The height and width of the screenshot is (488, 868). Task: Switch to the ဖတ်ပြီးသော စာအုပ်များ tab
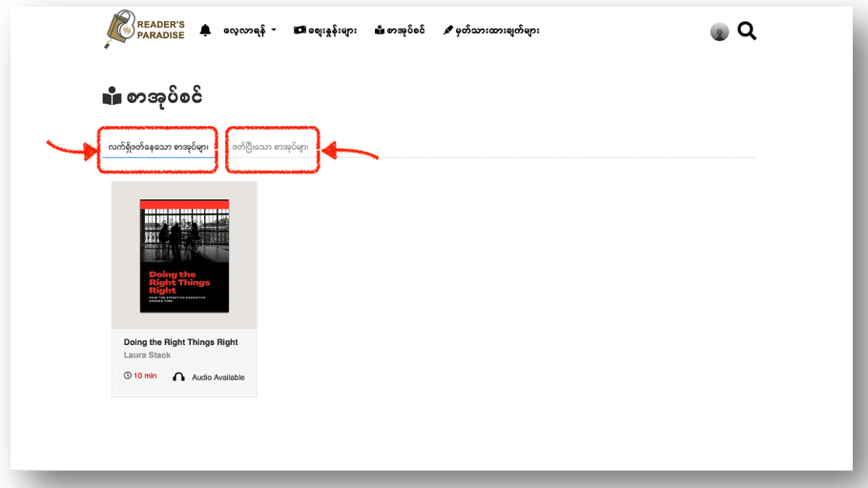coord(271,148)
